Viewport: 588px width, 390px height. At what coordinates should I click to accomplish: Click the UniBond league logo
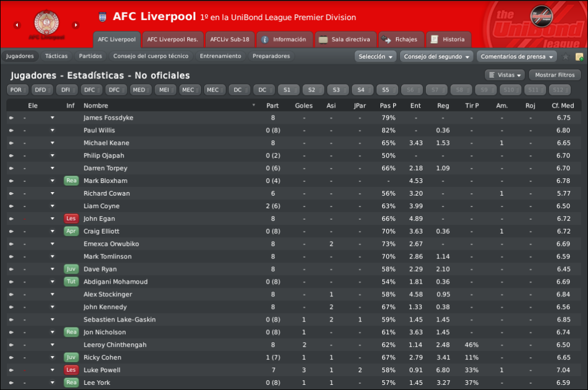pyautogui.click(x=541, y=16)
